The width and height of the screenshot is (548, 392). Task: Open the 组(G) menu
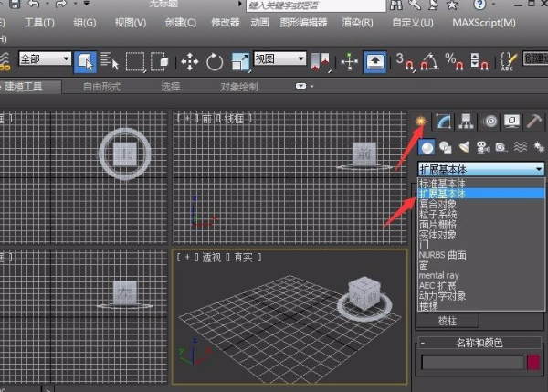click(85, 23)
